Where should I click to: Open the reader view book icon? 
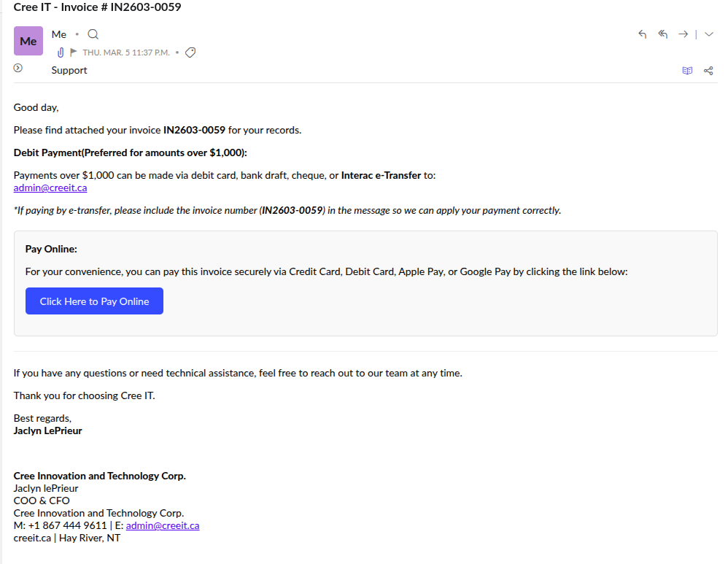pyautogui.click(x=687, y=71)
